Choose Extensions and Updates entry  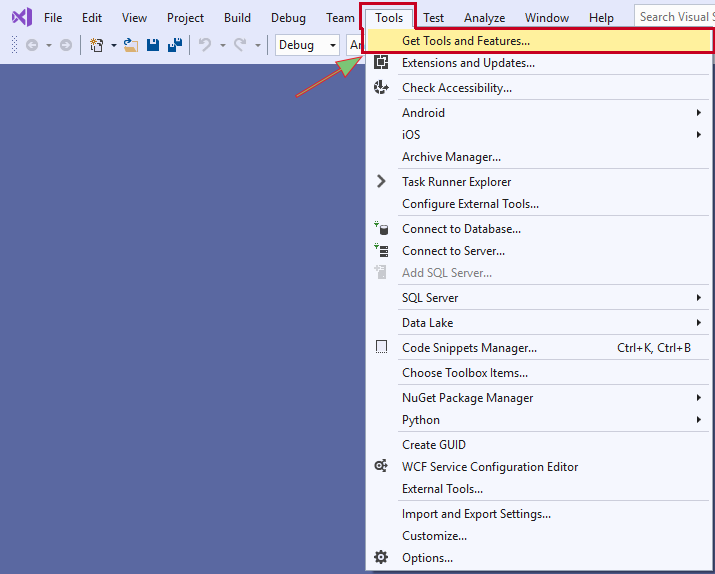[468, 63]
